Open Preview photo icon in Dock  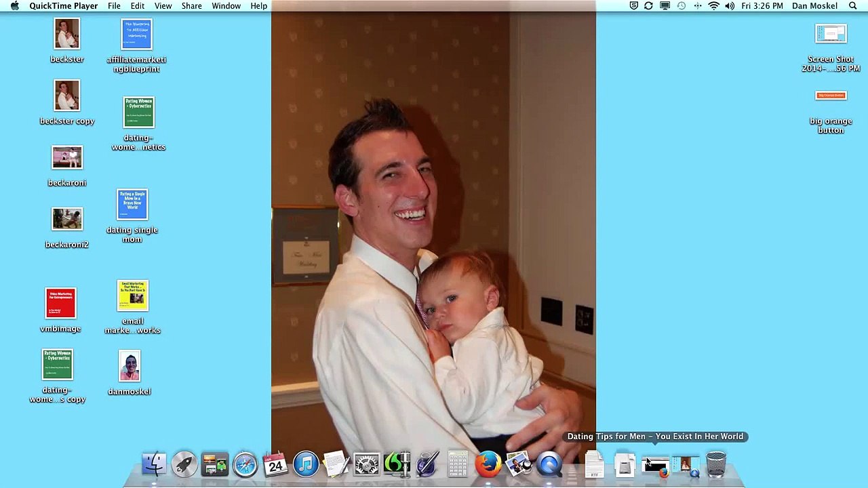(x=519, y=464)
